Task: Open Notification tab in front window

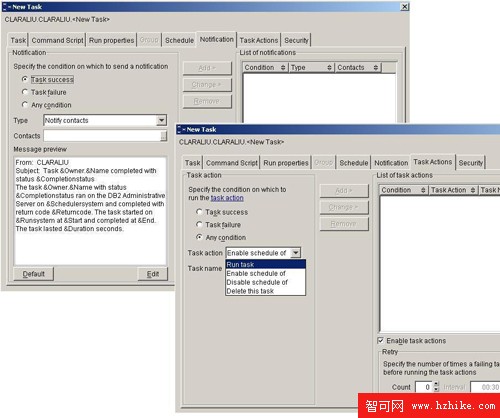Action: coord(391,163)
